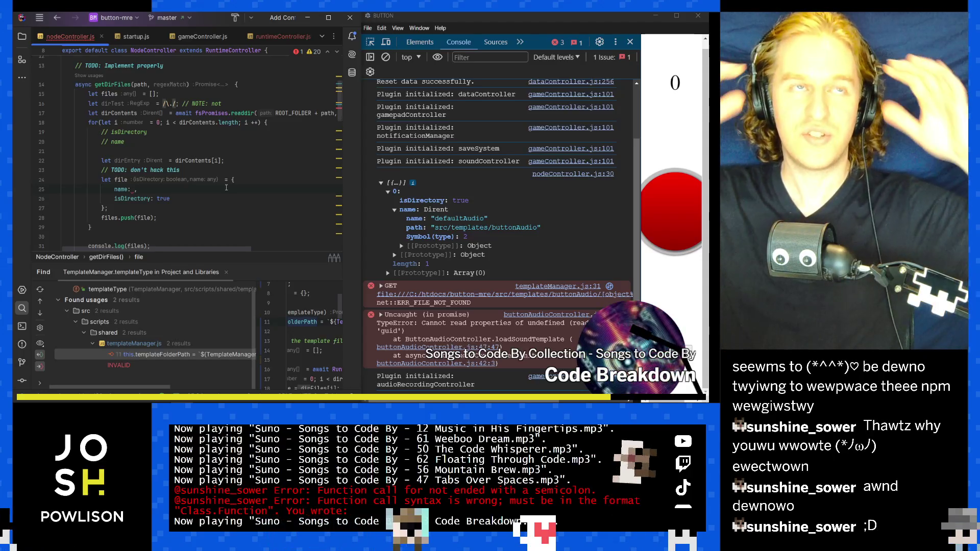Select the Search tool window icon

click(22, 308)
